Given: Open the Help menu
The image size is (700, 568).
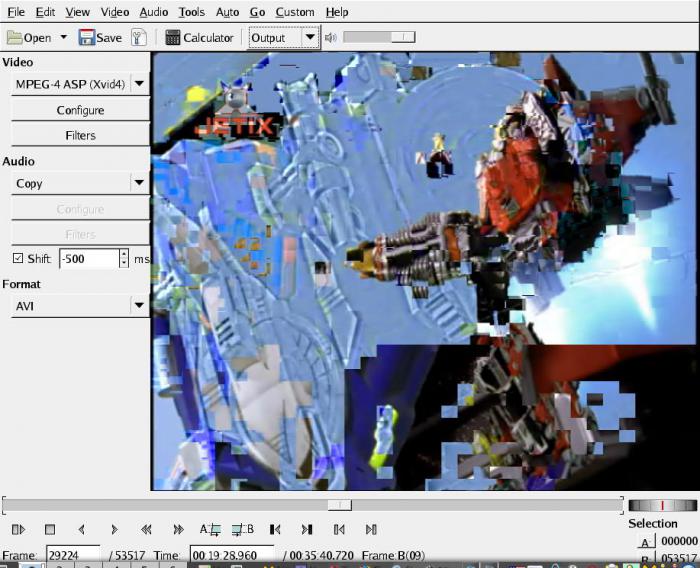Looking at the screenshot, I should click(x=337, y=12).
